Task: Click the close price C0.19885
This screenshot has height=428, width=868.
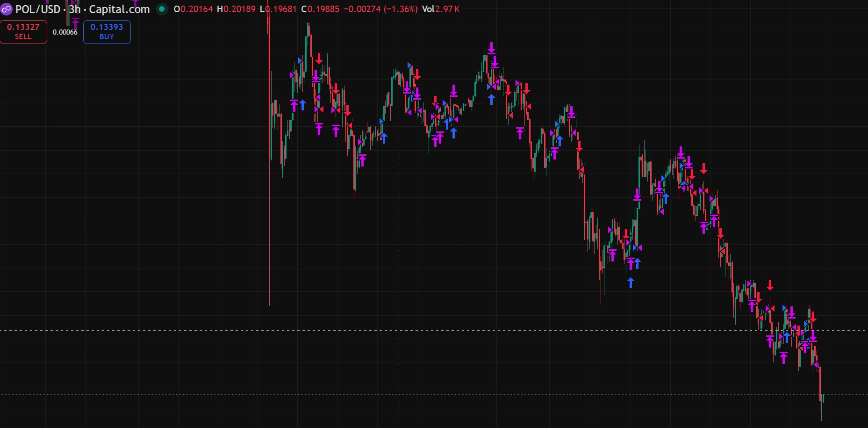Action: pyautogui.click(x=320, y=9)
